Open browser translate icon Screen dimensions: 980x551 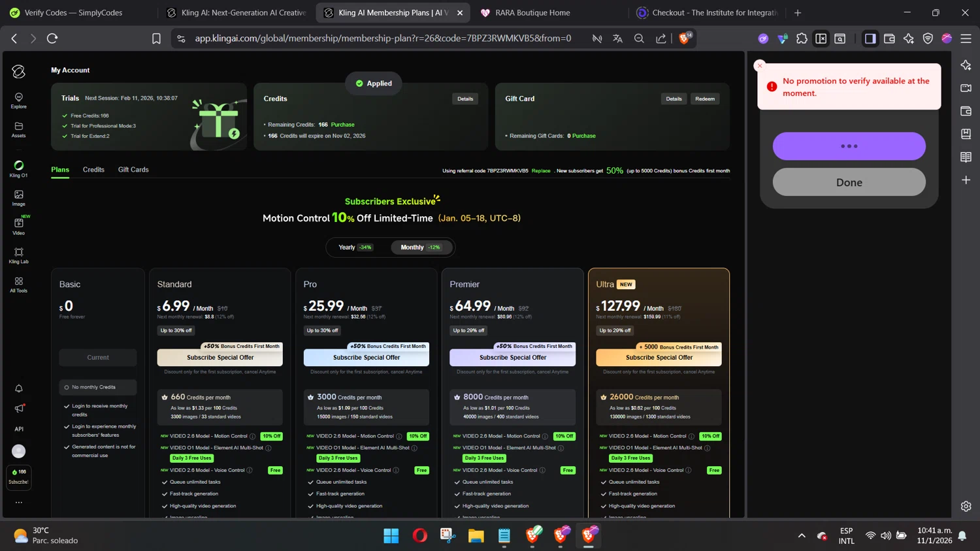[617, 39]
